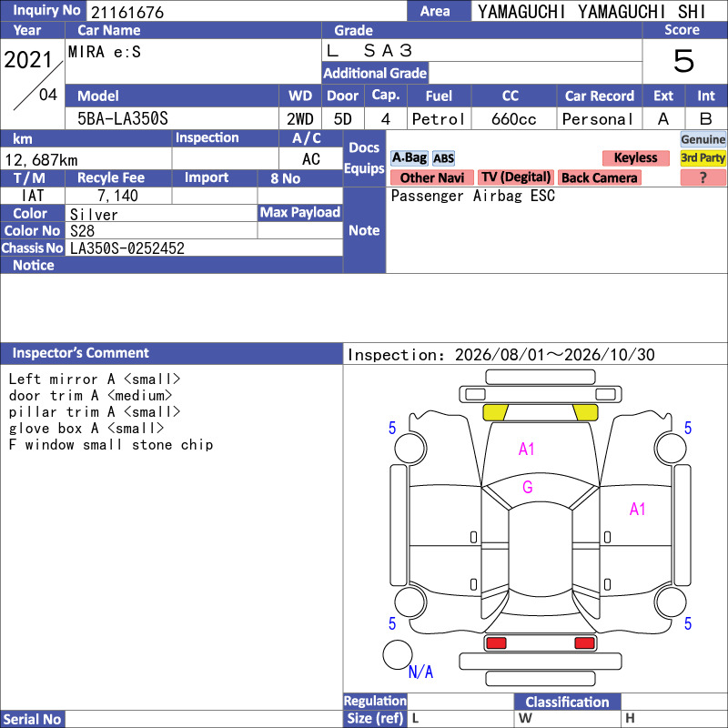Click the engine size 660cc
Viewport: 728px width, 728px height.
point(514,119)
